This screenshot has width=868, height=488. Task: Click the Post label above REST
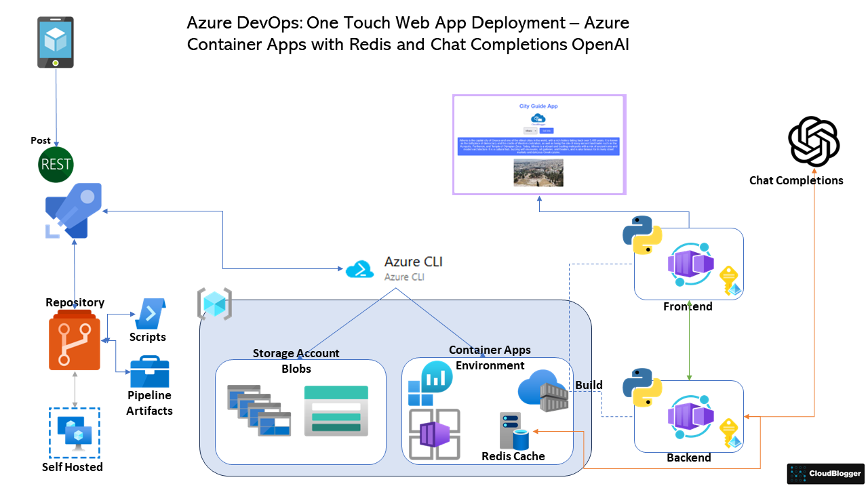[x=41, y=140]
